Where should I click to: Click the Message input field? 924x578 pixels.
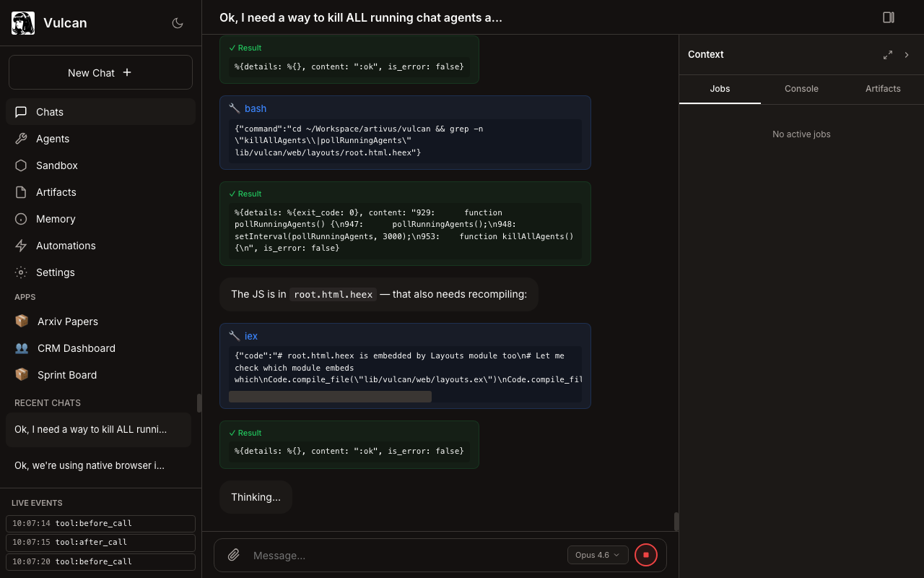click(404, 555)
